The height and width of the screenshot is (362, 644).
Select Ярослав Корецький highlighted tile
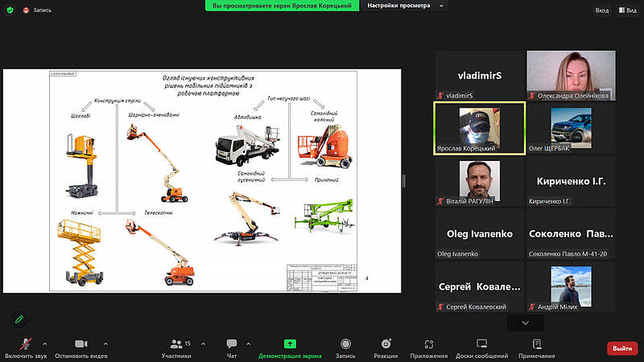click(479, 129)
